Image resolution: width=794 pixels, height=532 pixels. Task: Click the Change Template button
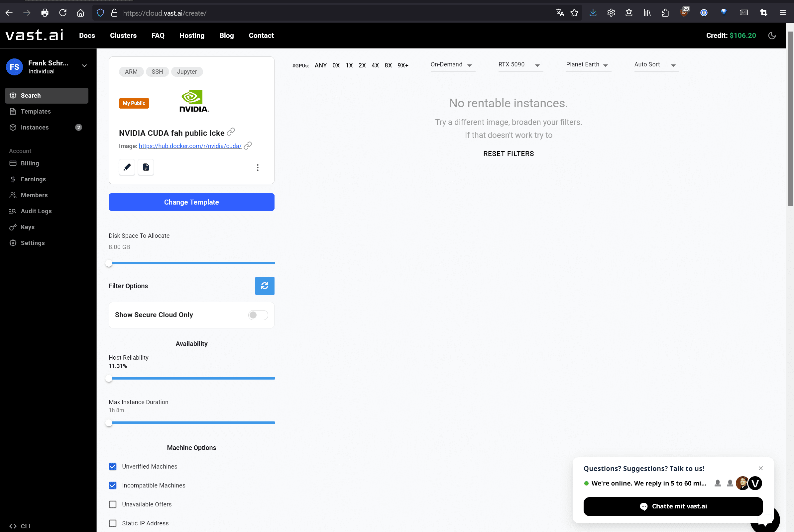191,202
